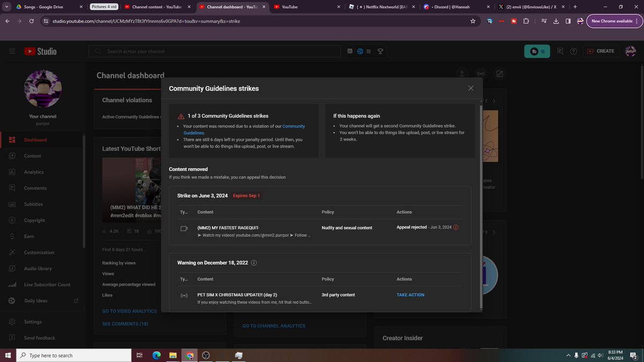This screenshot has height=362, width=644.
Task: Click the Daily Ideas icon in the sidebar
Action: [x=12, y=301]
